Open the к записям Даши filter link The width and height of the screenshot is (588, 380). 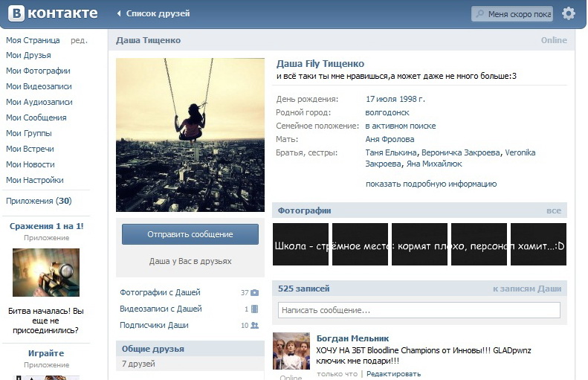click(x=526, y=289)
